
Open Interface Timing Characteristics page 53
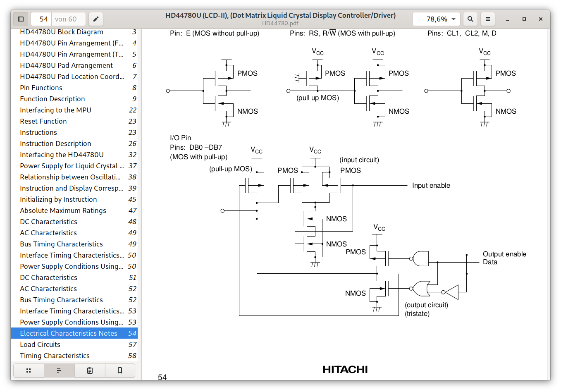tap(74, 311)
